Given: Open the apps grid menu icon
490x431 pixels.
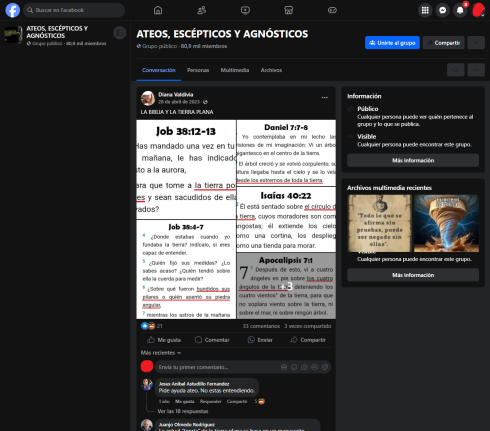Looking at the screenshot, I should pyautogui.click(x=425, y=10).
